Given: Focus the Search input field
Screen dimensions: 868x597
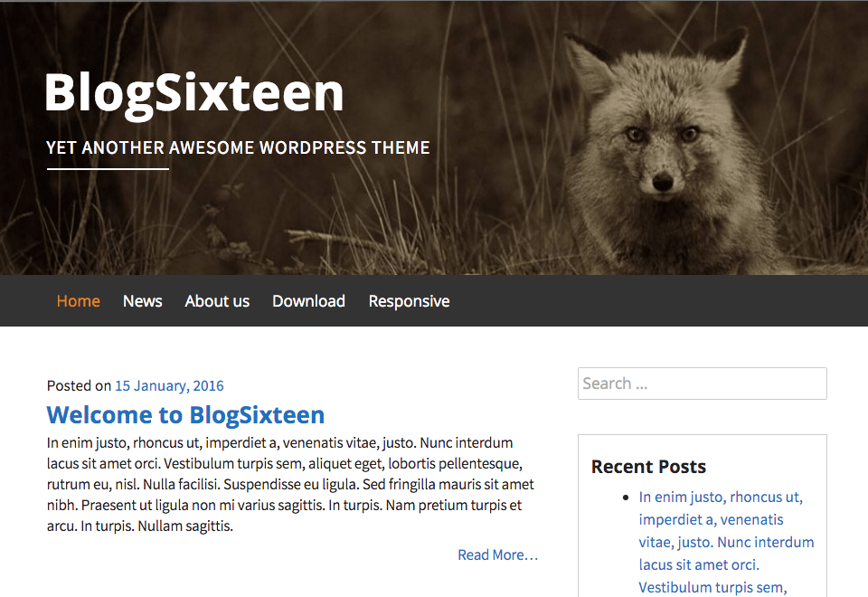Looking at the screenshot, I should point(702,384).
